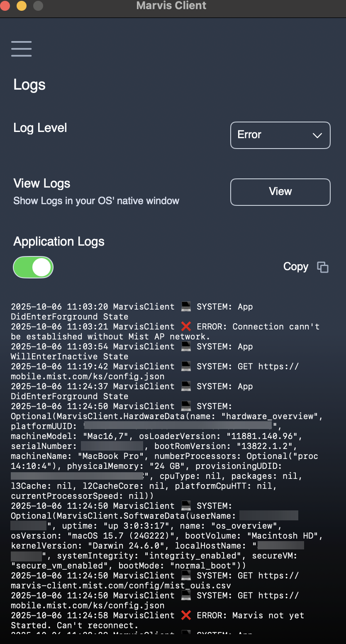Click the yellow minimize window button

pyautogui.click(x=21, y=6)
